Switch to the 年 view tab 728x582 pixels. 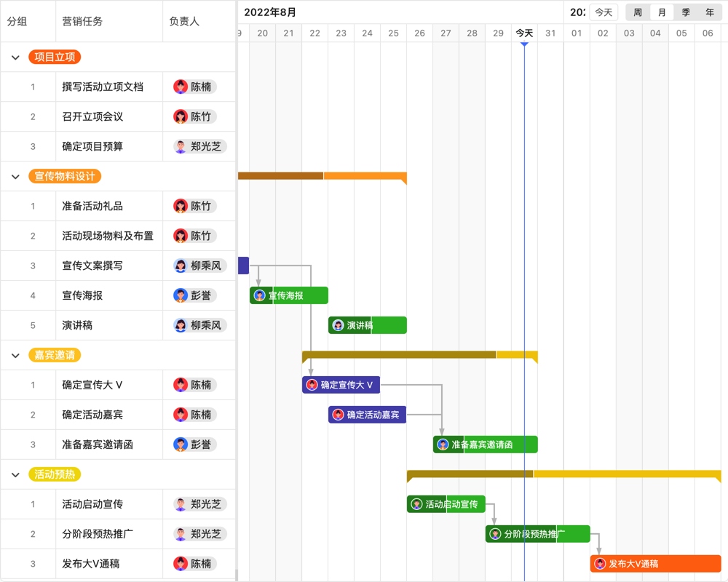(x=709, y=12)
